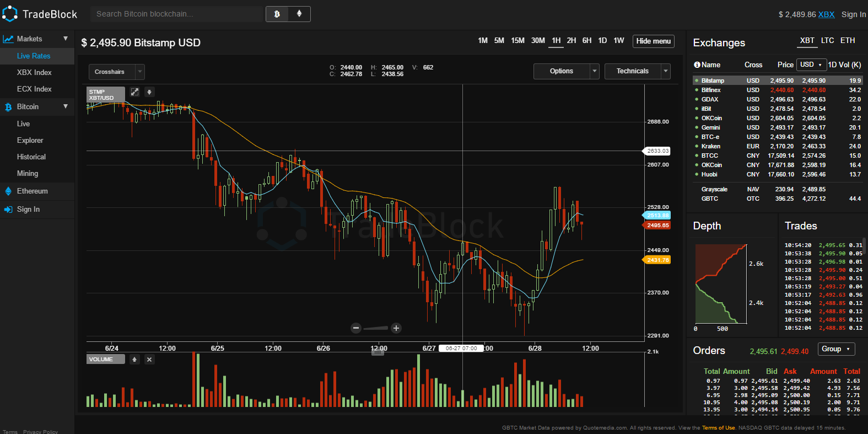Select the 5M chart interval
This screenshot has height=434, width=868.
(x=499, y=41)
